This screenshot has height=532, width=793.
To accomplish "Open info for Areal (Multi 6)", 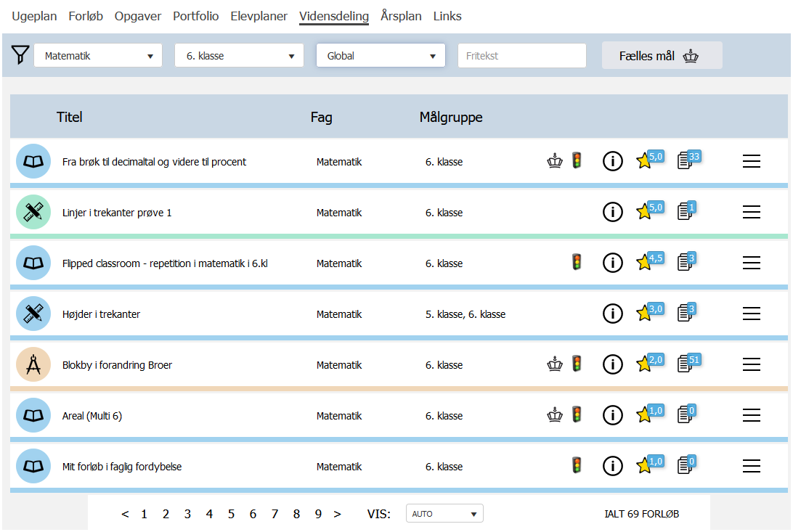I will tap(612, 415).
